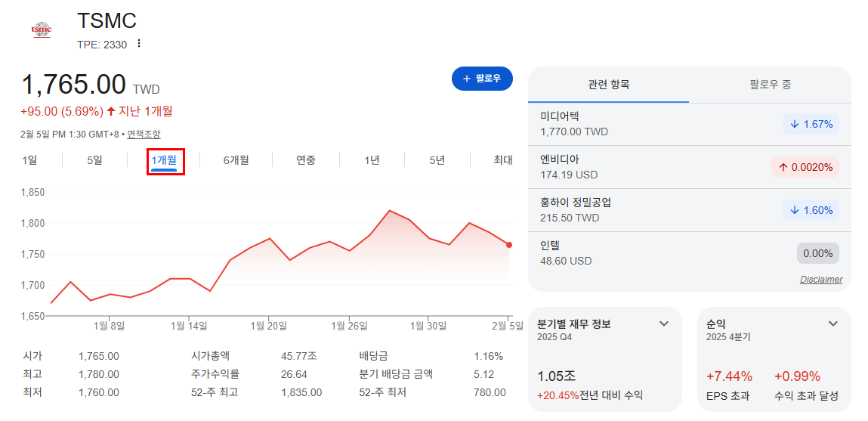This screenshot has width=868, height=421.
Task: Expand the 분기별 재무 정보 card
Action: (x=664, y=323)
